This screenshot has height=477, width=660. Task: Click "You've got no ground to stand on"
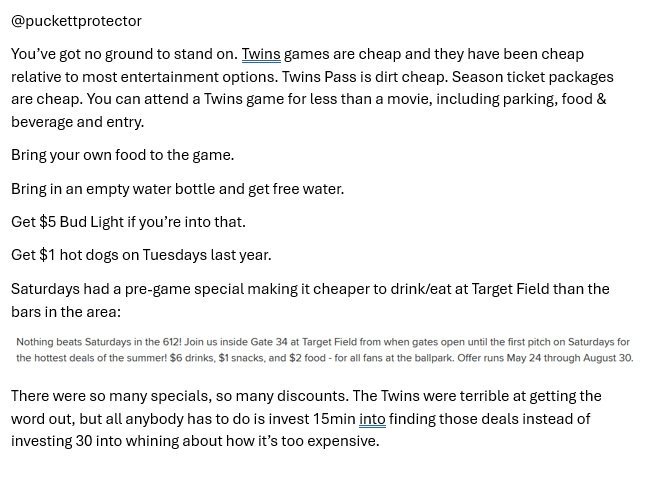tap(124, 54)
